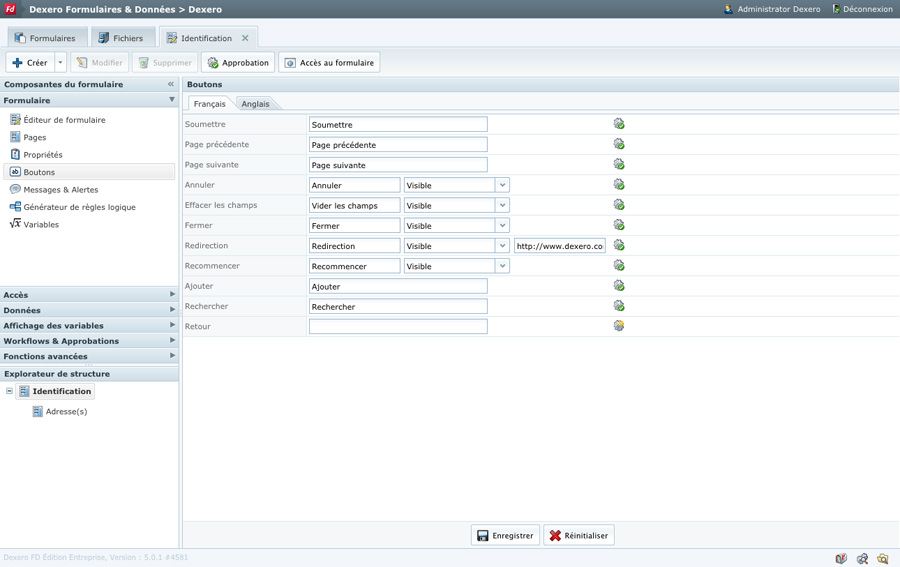Select Adresse(s) in the structure explorer

[x=60, y=411]
